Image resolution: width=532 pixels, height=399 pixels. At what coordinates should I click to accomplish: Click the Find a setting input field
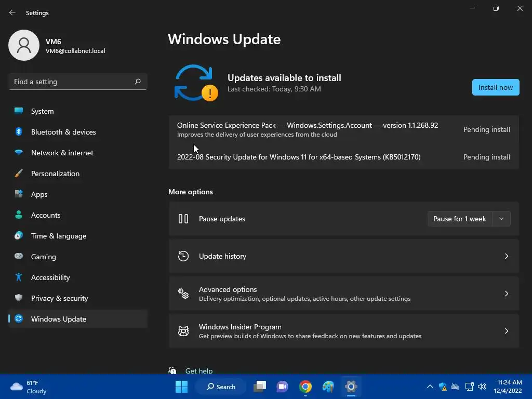click(x=78, y=82)
